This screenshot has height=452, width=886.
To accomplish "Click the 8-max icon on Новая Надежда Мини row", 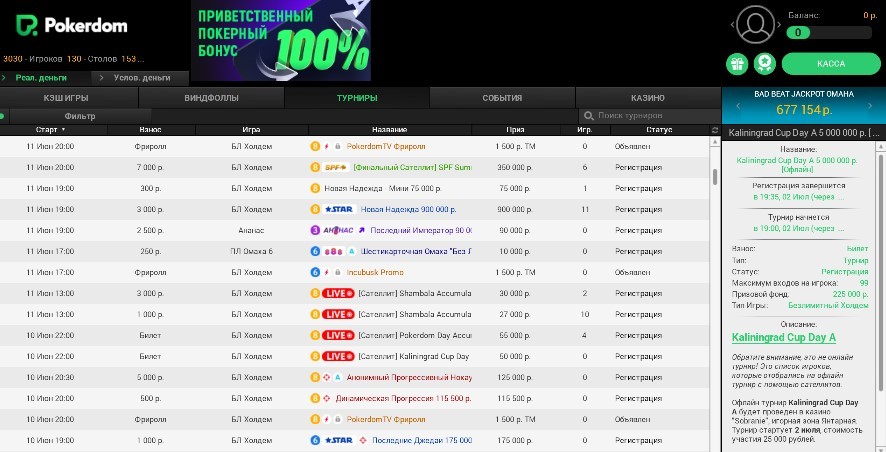I will point(315,188).
